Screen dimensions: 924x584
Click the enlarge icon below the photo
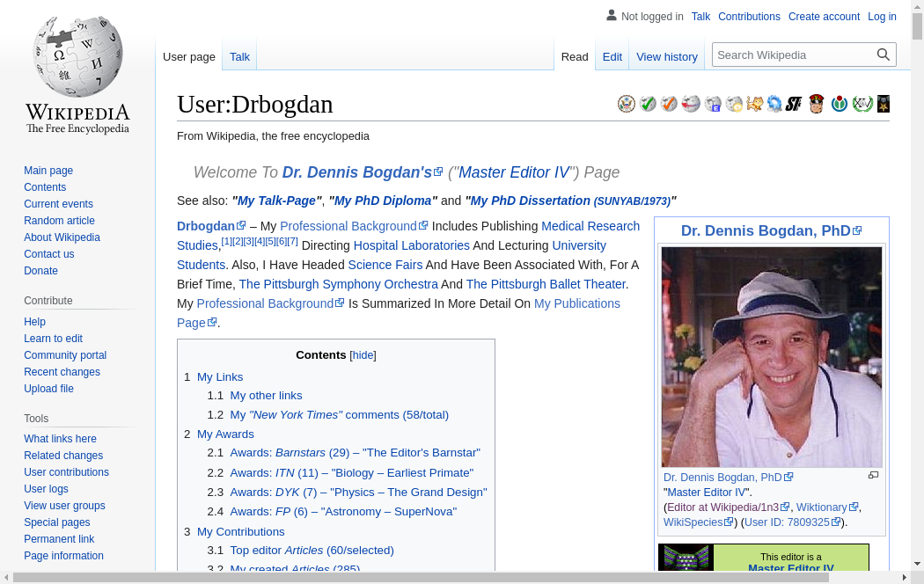pyautogui.click(x=873, y=476)
